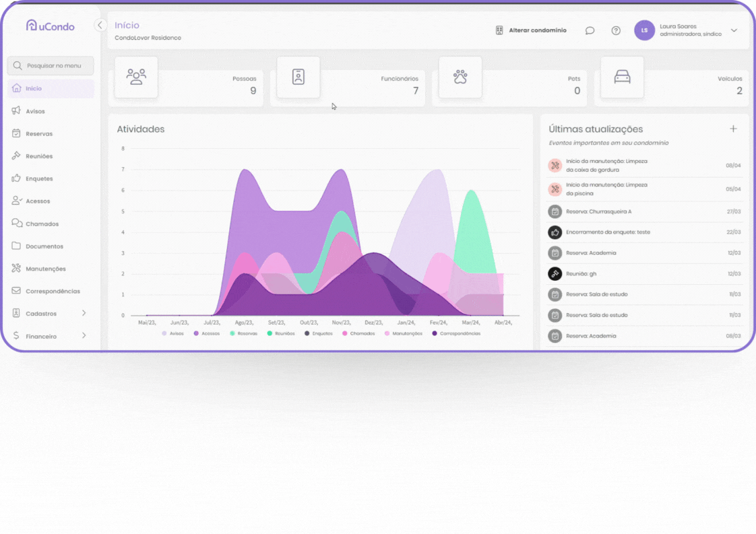This screenshot has height=534, width=756.
Task: Go to Reservas in the sidebar
Action: [x=51, y=133]
